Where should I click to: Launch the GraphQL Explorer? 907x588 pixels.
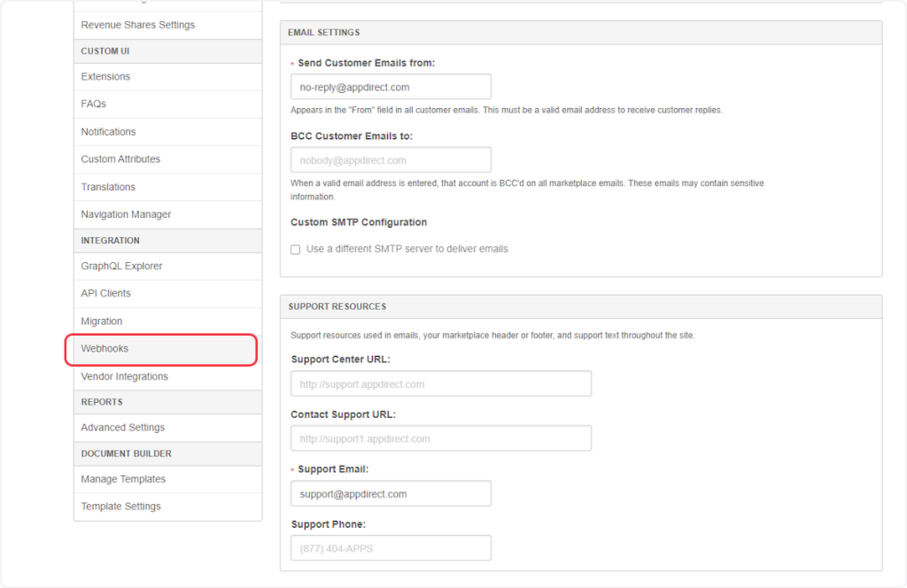click(121, 267)
